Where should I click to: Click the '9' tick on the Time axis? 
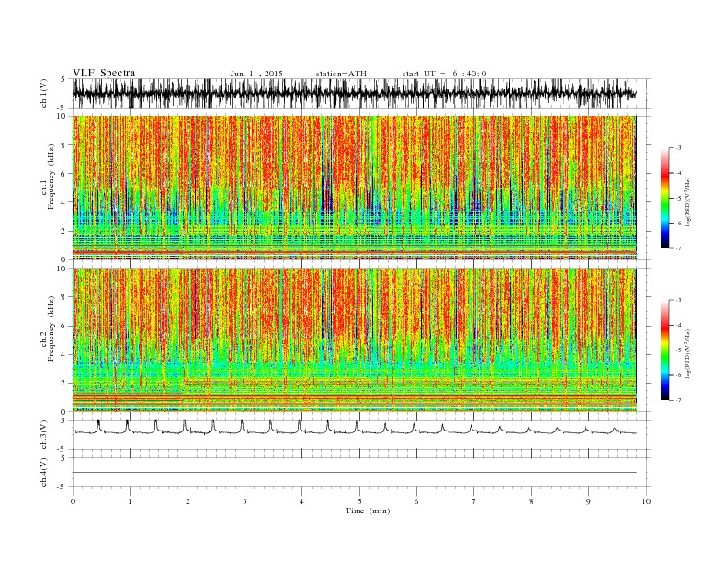pos(588,501)
